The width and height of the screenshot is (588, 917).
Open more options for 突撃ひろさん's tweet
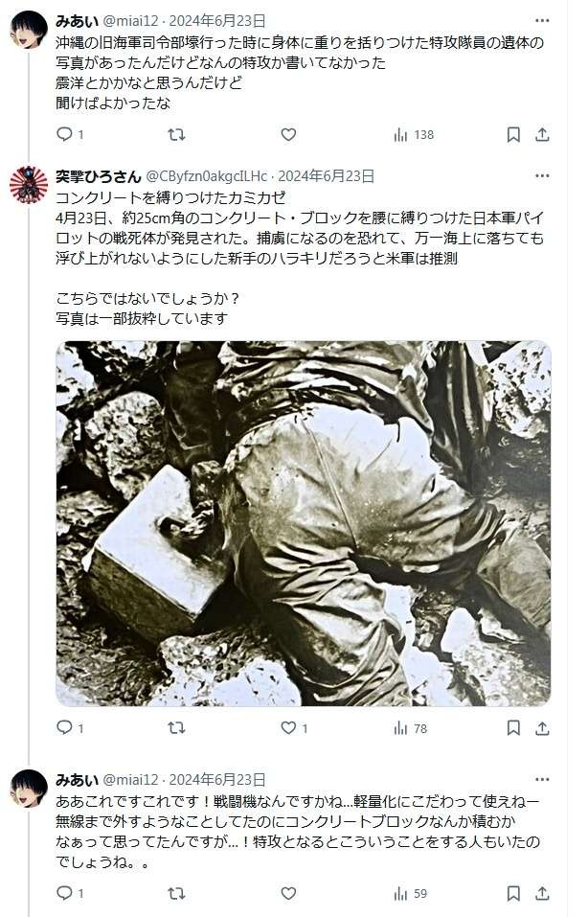coord(542,175)
